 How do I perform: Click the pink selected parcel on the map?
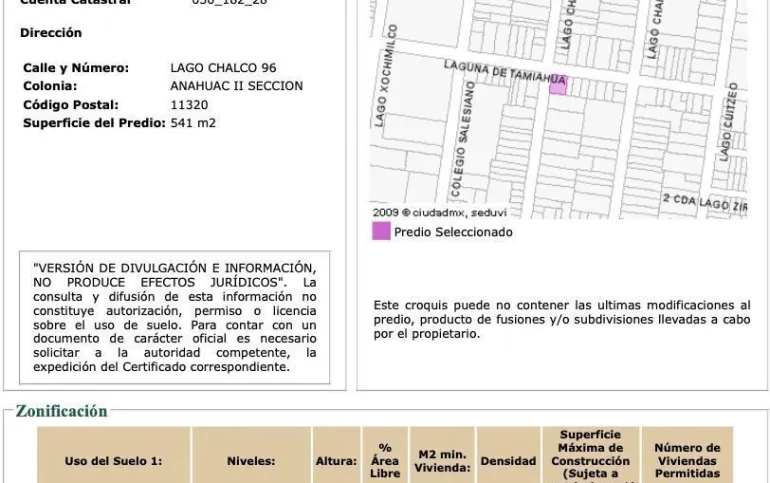click(557, 87)
